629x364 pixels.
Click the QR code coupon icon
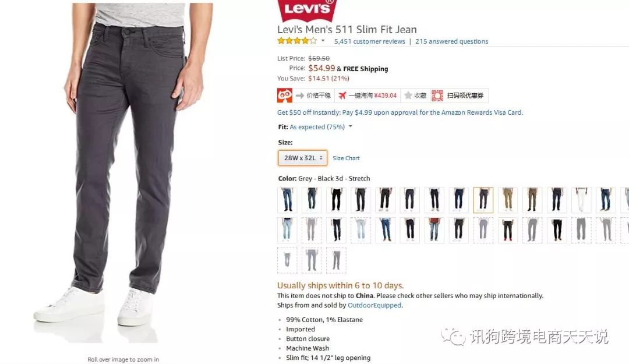click(x=437, y=96)
